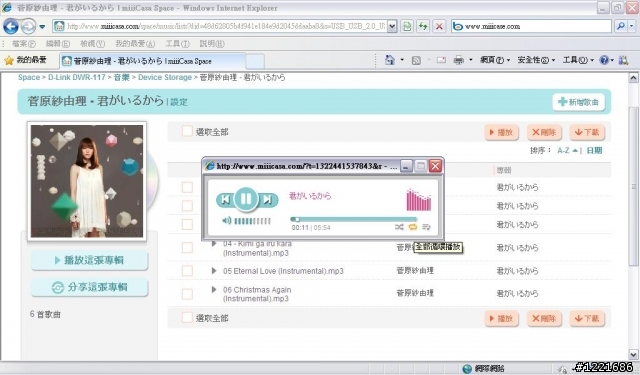This screenshot has height=375, width=640.
Task: Open the Print dropdown arrow
Action: click(x=471, y=60)
